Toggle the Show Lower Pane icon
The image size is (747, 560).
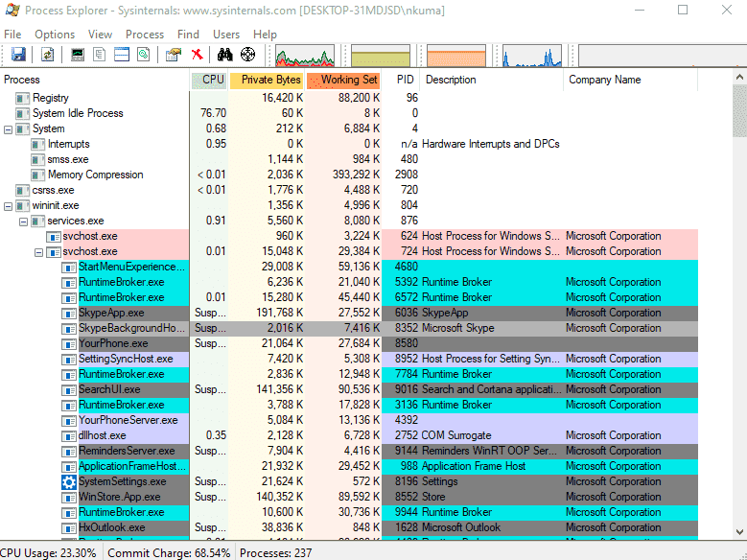click(x=122, y=55)
